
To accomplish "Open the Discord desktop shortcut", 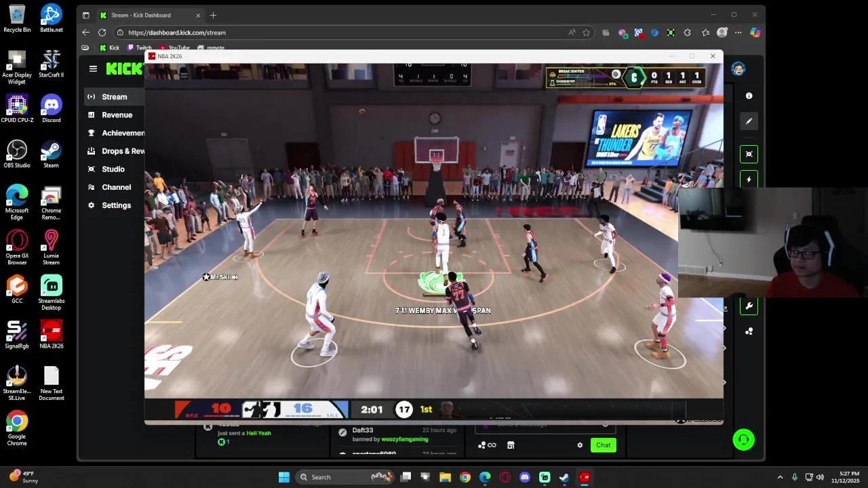I will tap(52, 109).
